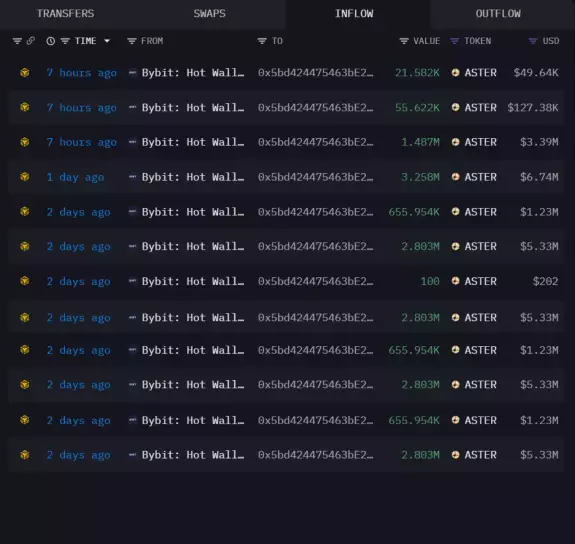
Task: Toggle the clock time format icon
Action: (x=51, y=41)
